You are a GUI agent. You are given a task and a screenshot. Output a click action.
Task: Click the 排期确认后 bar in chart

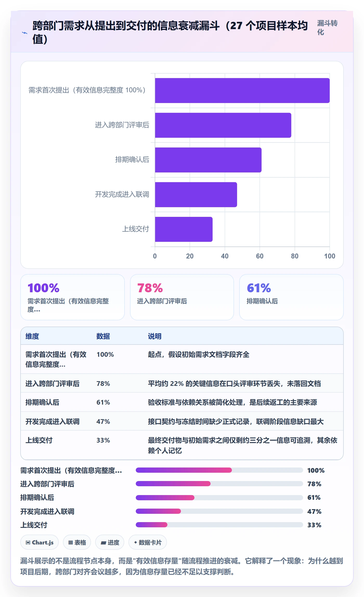coord(208,160)
